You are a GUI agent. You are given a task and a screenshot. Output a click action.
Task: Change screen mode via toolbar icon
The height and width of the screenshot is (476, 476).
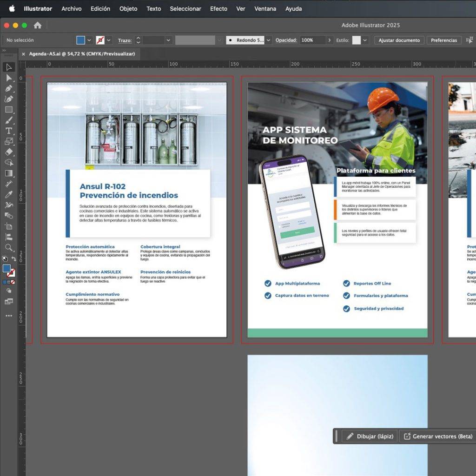[9, 301]
